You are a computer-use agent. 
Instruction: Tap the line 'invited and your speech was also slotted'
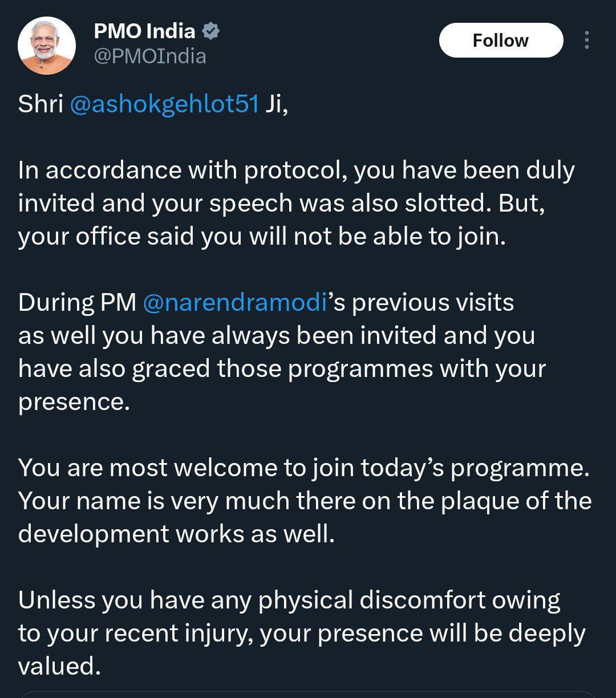(x=282, y=204)
